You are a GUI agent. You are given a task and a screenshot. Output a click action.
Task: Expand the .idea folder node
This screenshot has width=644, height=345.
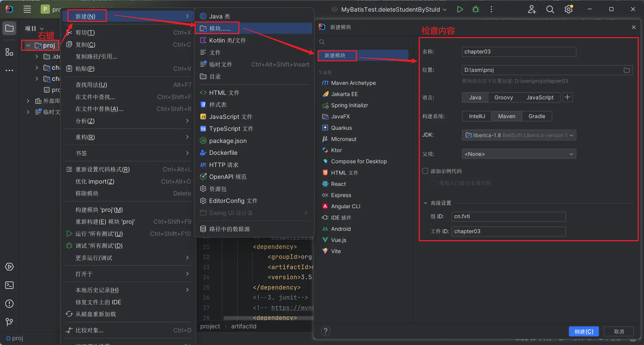37,57
